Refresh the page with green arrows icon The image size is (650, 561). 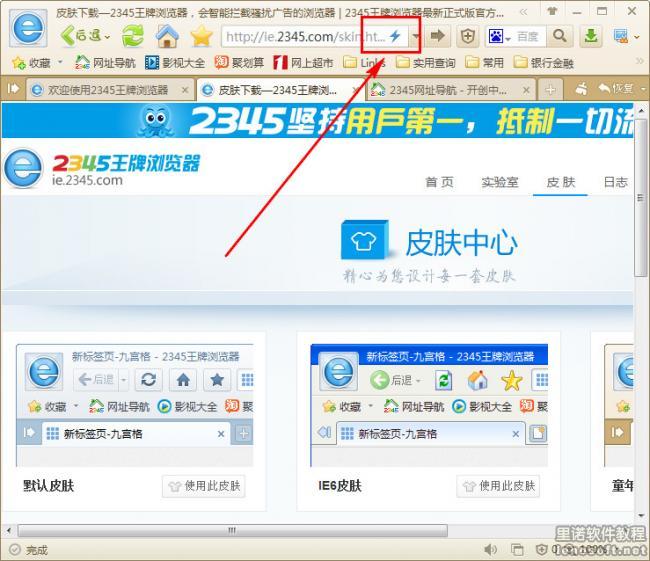click(x=133, y=36)
